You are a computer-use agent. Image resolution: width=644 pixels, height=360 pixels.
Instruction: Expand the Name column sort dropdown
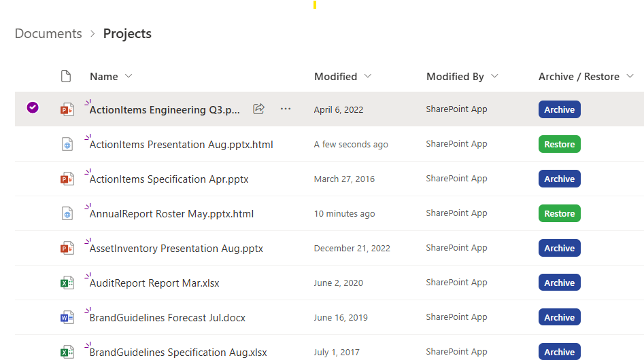click(129, 76)
